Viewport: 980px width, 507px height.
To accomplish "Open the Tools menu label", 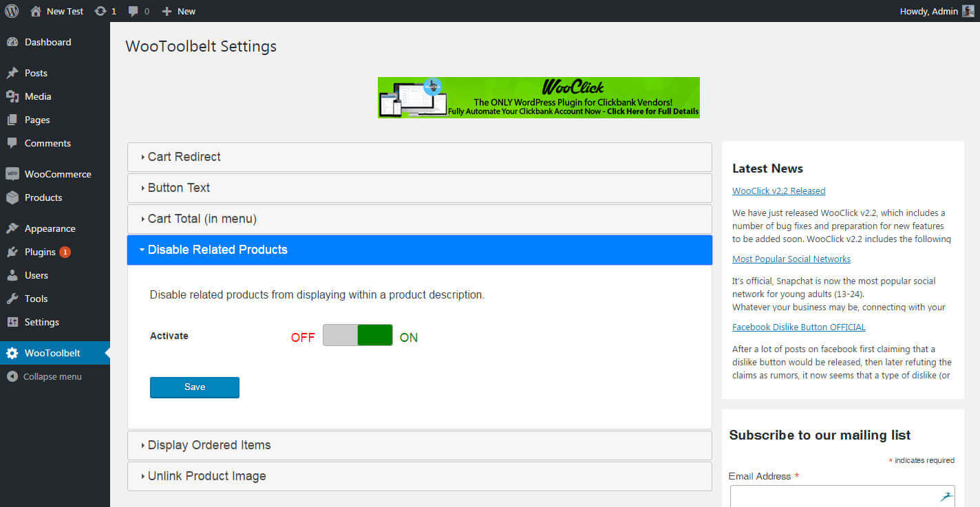I will point(36,299).
